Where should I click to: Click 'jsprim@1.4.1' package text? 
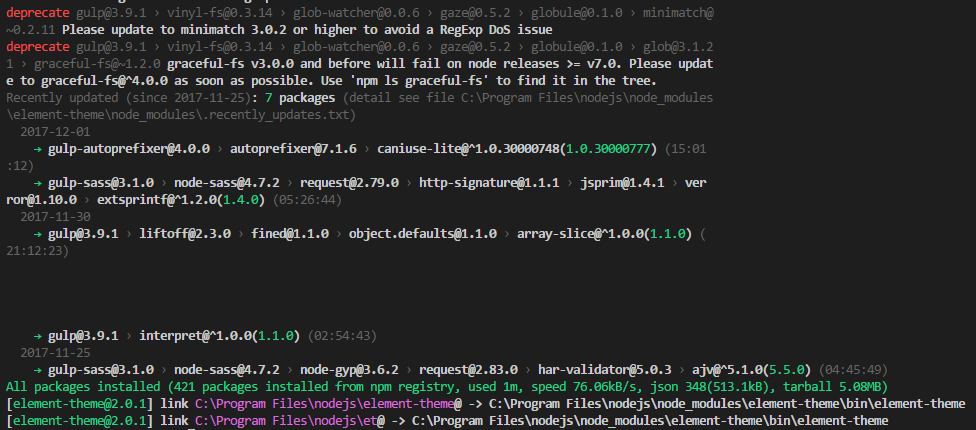click(x=622, y=183)
